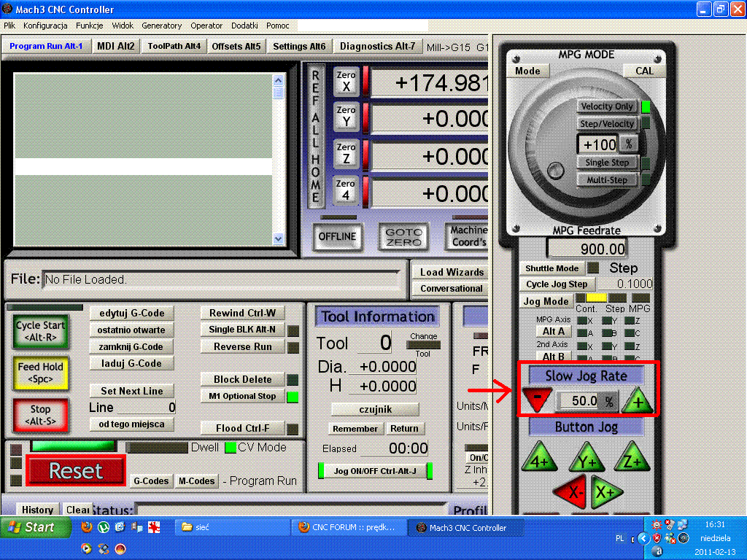The image size is (747, 560).
Task: Switch to the Diagnostics Alt-7 tab
Action: tap(378, 46)
